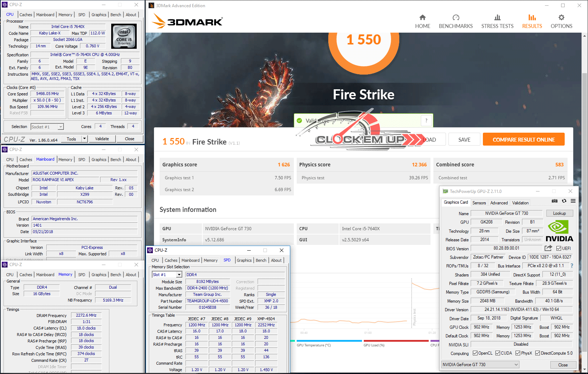Click the Bus Interface question mark icon
Screen dimensions: 588x374
[x=572, y=266]
